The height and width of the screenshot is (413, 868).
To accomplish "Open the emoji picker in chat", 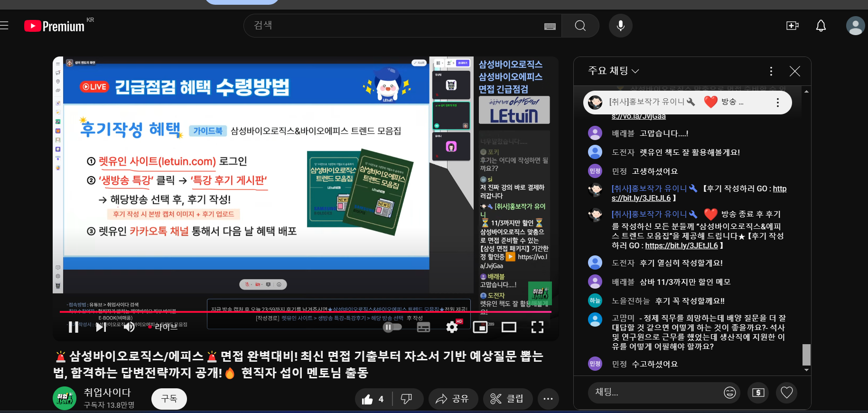I will [729, 393].
